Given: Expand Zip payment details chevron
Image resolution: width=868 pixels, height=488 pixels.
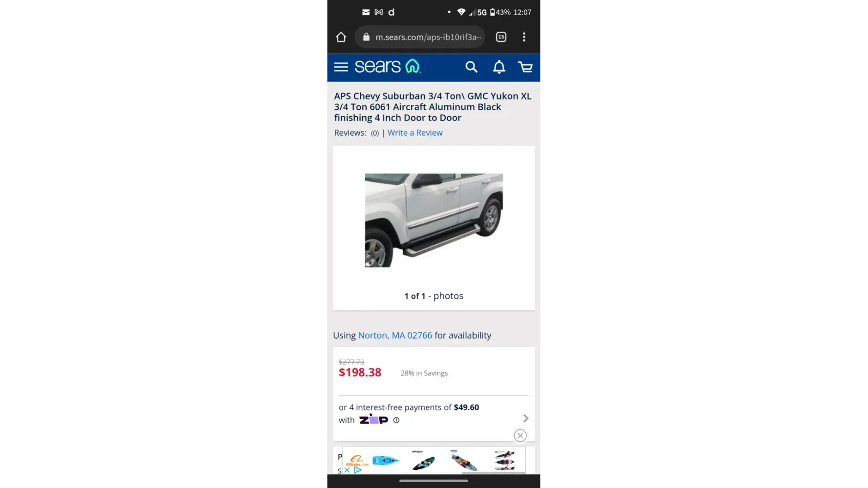Looking at the screenshot, I should (x=526, y=418).
